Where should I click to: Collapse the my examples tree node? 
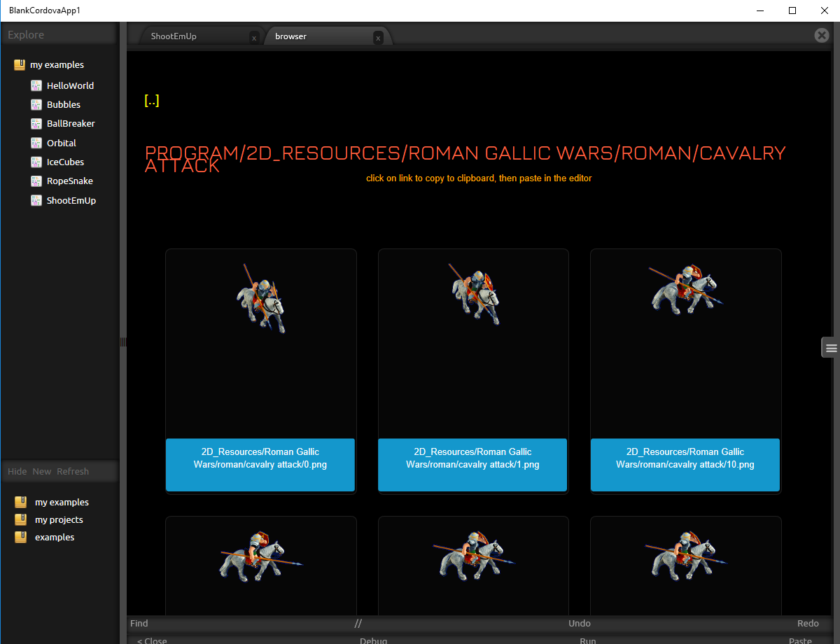(57, 64)
